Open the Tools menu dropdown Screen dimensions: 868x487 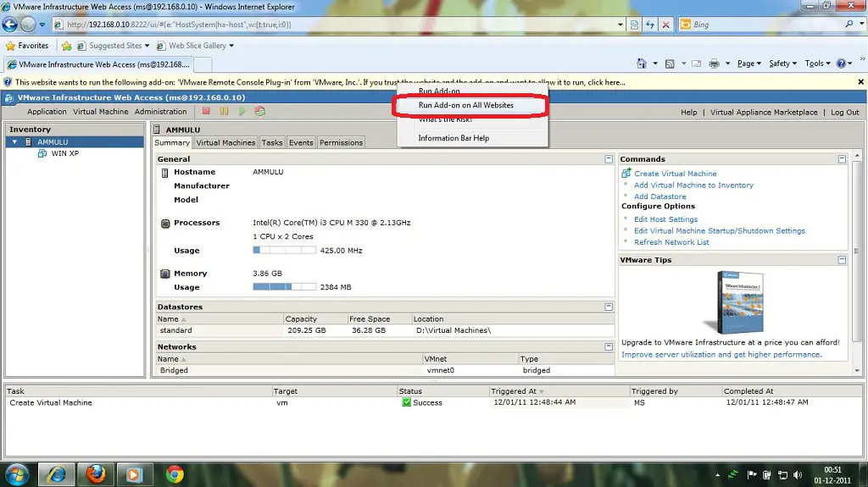818,64
